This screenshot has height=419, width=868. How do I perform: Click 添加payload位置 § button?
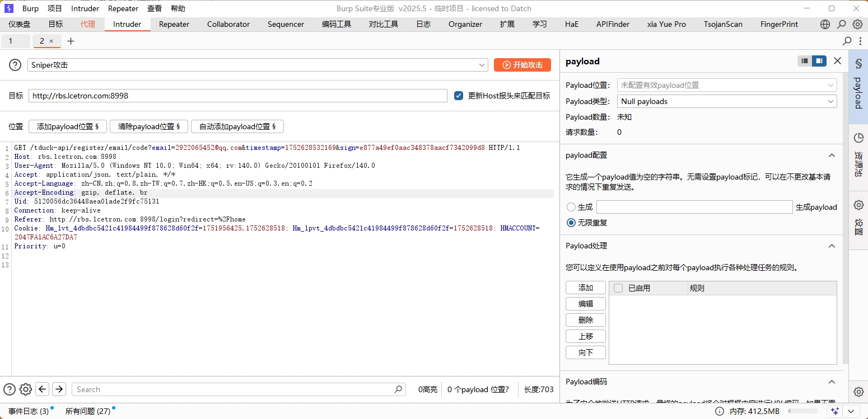[68, 126]
